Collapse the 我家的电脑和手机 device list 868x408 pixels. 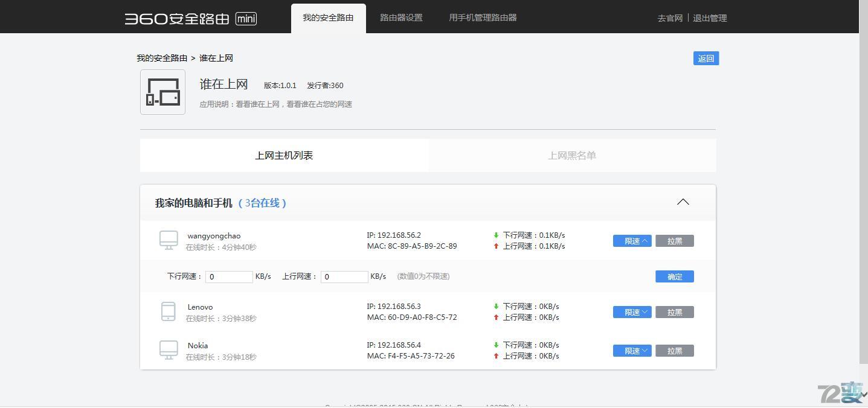(683, 202)
